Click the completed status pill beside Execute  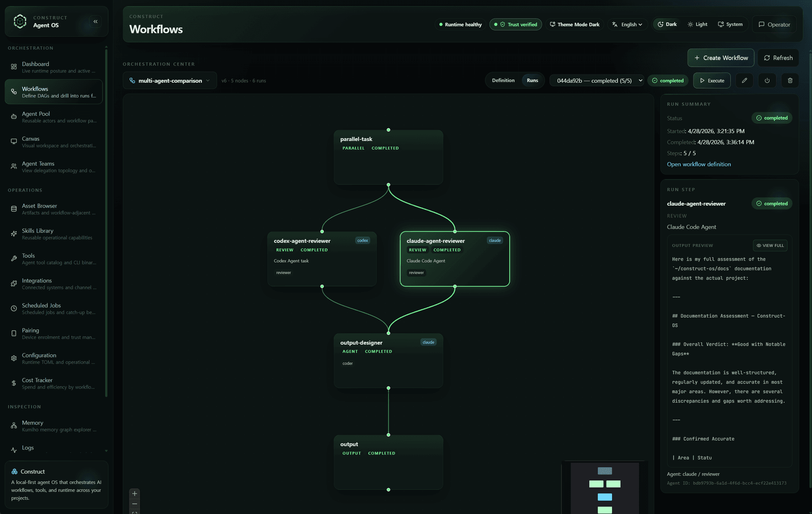668,81
